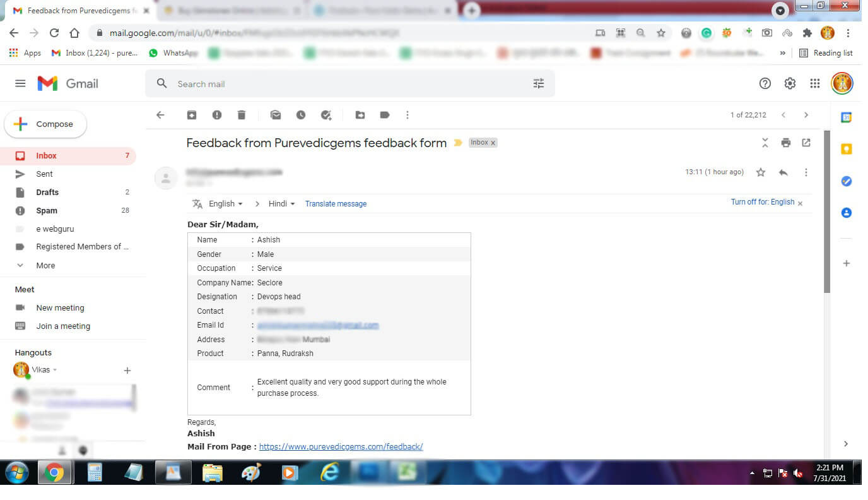Open the Spam folder
Image resolution: width=868 pixels, height=500 pixels.
click(47, 211)
